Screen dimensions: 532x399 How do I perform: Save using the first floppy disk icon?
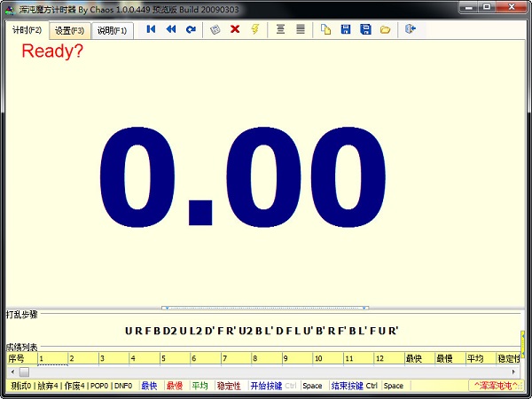pos(345,29)
